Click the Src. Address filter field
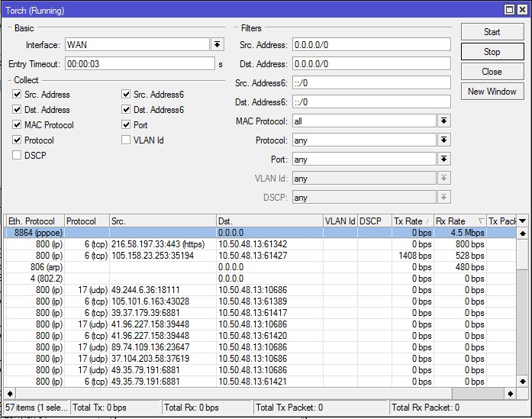 (x=372, y=45)
